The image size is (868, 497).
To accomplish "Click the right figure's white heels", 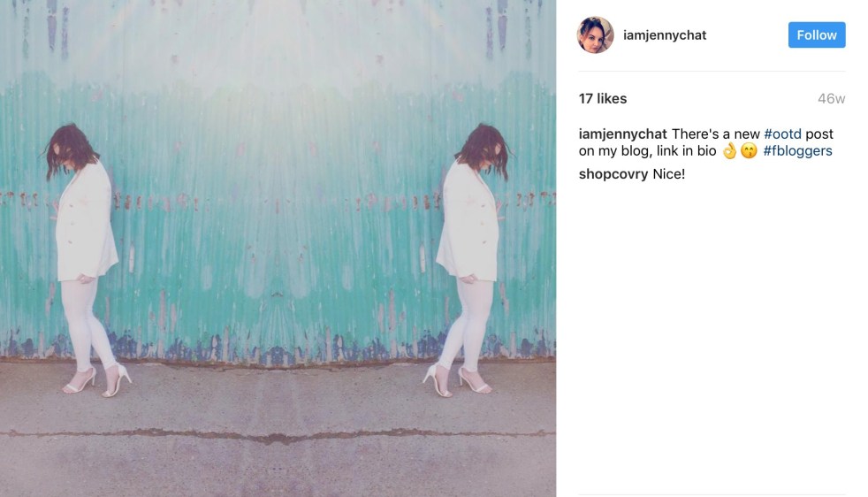I will click(458, 381).
